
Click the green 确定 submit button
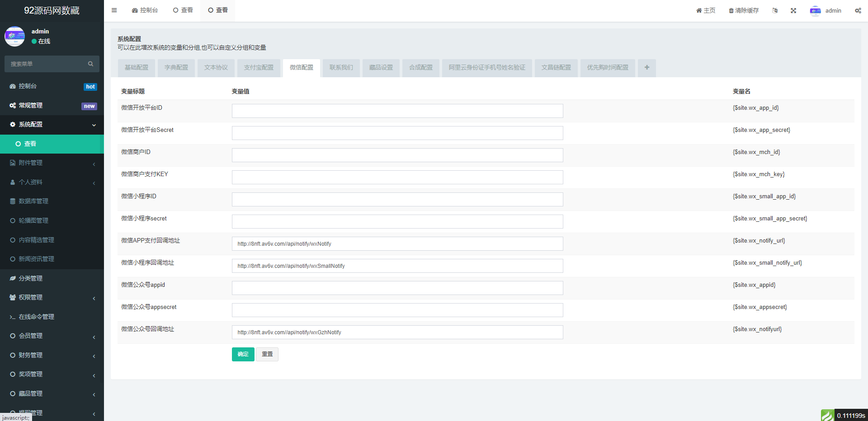coord(243,355)
